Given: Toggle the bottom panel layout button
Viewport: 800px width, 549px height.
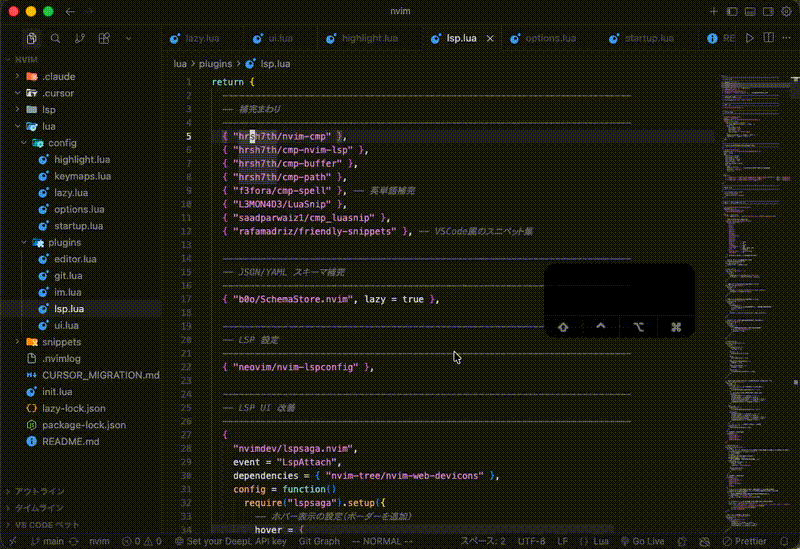Looking at the screenshot, I should tap(749, 11).
